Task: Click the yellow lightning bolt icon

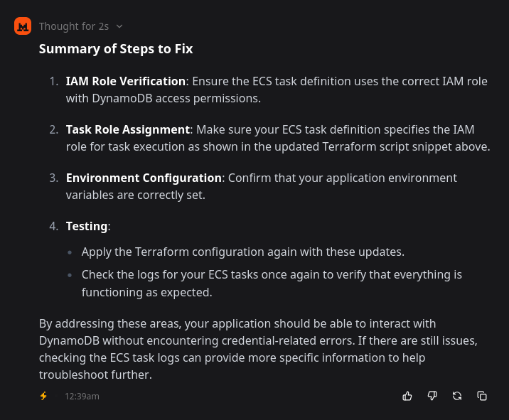Action: pyautogui.click(x=43, y=396)
